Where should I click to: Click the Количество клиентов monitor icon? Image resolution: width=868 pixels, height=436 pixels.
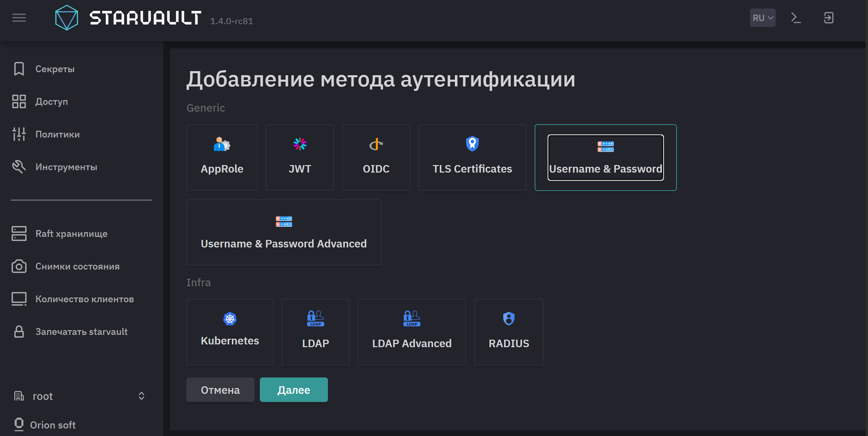pos(19,299)
